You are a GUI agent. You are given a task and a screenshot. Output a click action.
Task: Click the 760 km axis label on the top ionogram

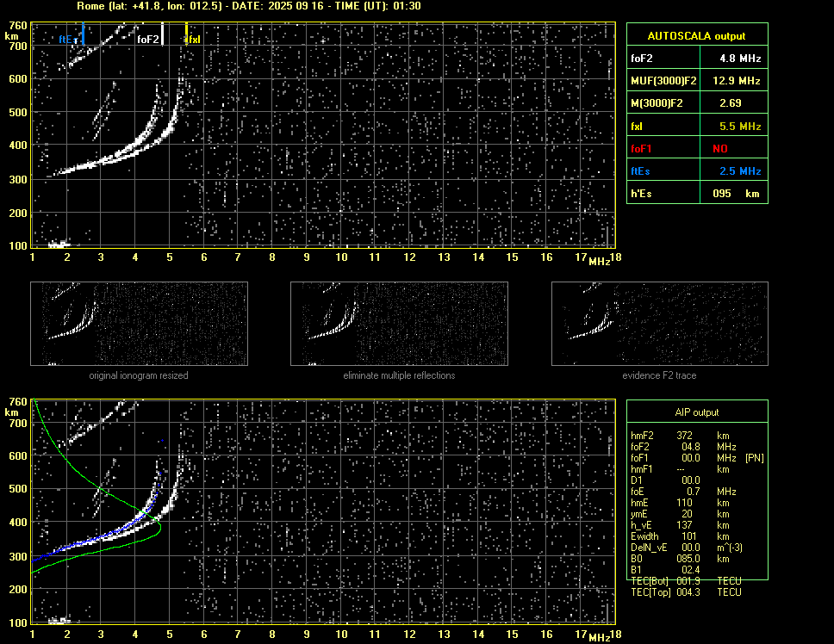[x=18, y=26]
